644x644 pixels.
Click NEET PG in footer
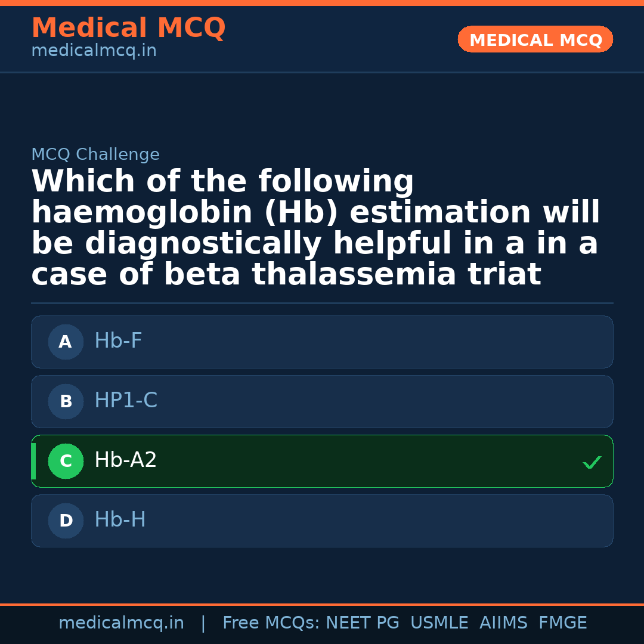[x=363, y=623]
